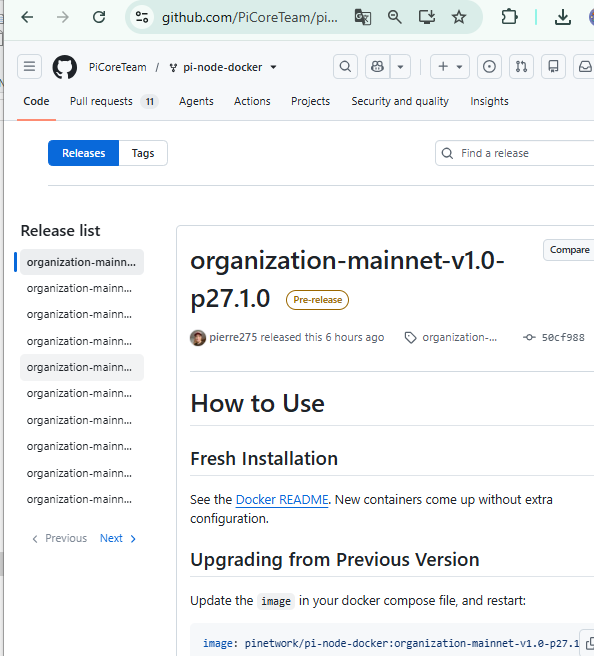Screen dimensions: 594x656
Task: Open the browser extensions puzzle icon
Action: (x=509, y=17)
